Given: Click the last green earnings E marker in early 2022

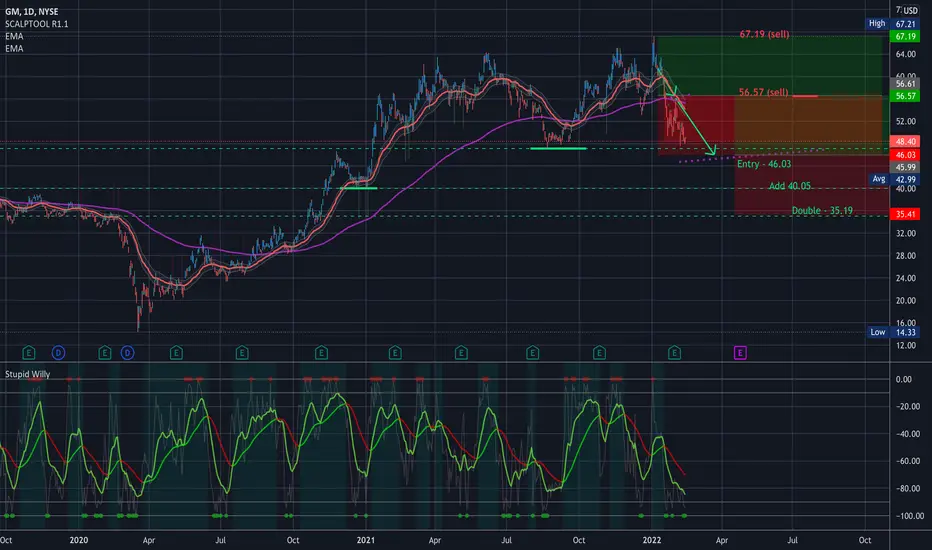Looking at the screenshot, I should coord(674,353).
